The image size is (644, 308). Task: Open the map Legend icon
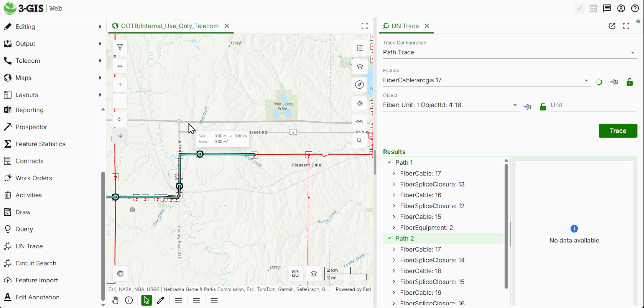coord(360,48)
